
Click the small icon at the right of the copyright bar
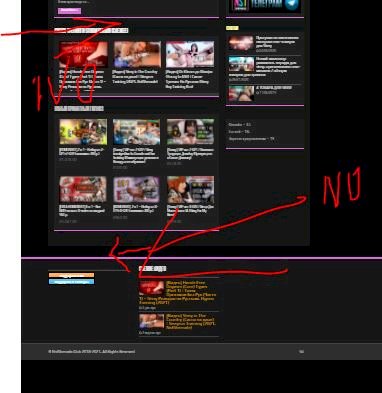[301, 351]
